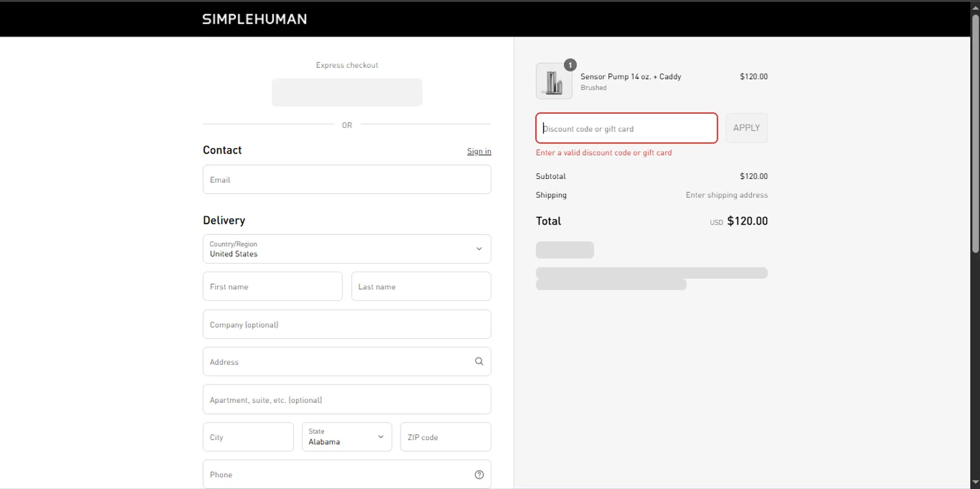
Task: Focus the Email input field
Action: (347, 180)
